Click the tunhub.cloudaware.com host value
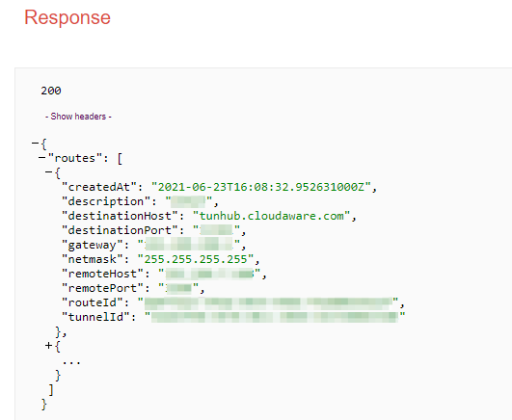512x420 pixels. 271,216
